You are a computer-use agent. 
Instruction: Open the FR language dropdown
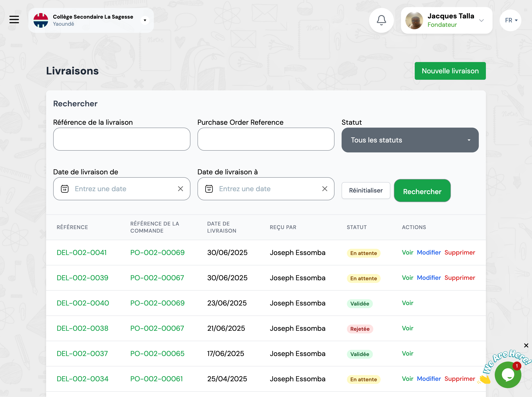[x=510, y=20]
